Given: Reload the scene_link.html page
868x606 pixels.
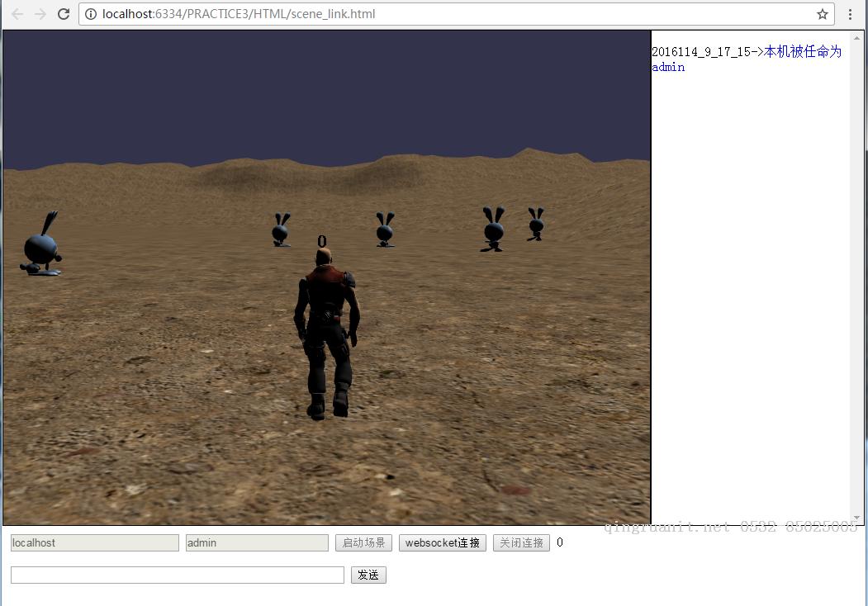Looking at the screenshot, I should coord(63,14).
